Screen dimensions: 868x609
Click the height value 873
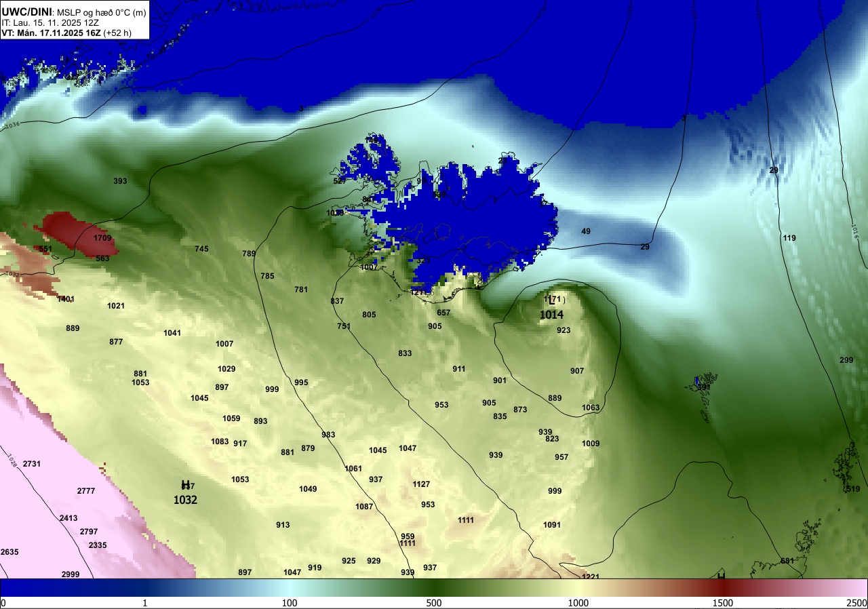pyautogui.click(x=520, y=410)
